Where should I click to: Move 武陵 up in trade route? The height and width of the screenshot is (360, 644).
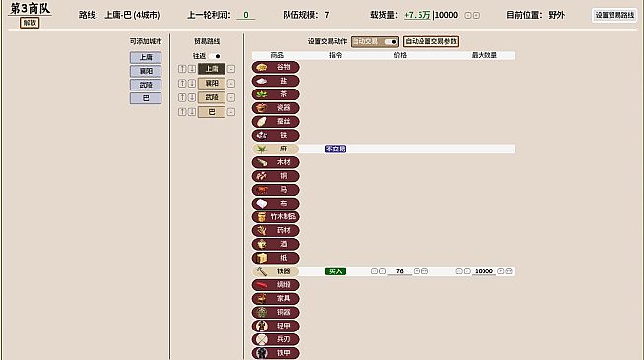point(182,97)
